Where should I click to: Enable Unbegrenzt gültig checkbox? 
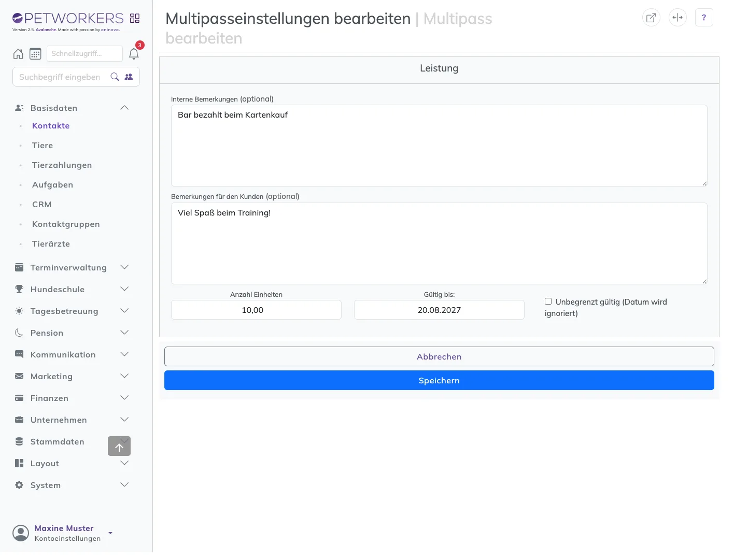click(548, 301)
